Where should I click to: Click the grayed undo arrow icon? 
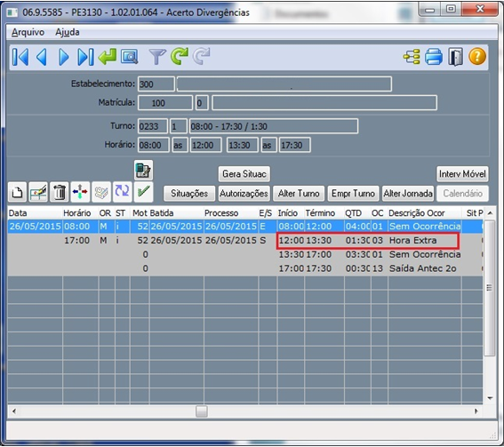pos(202,56)
